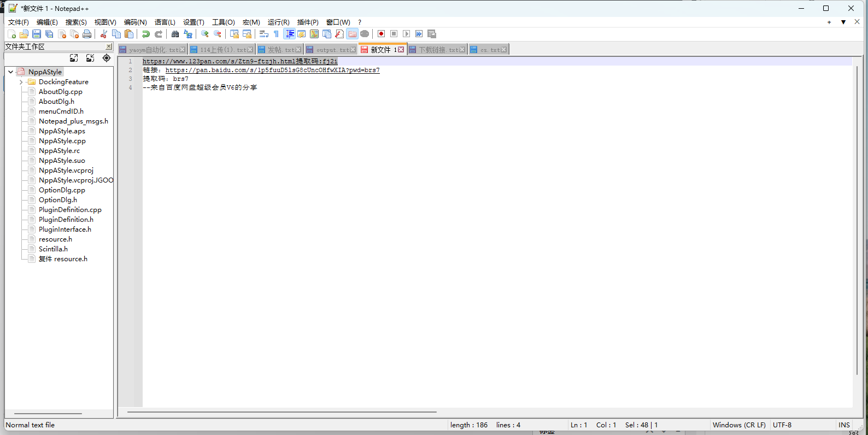The image size is (868, 435).
Task: Toggle the document map icon
Action: pos(314,34)
